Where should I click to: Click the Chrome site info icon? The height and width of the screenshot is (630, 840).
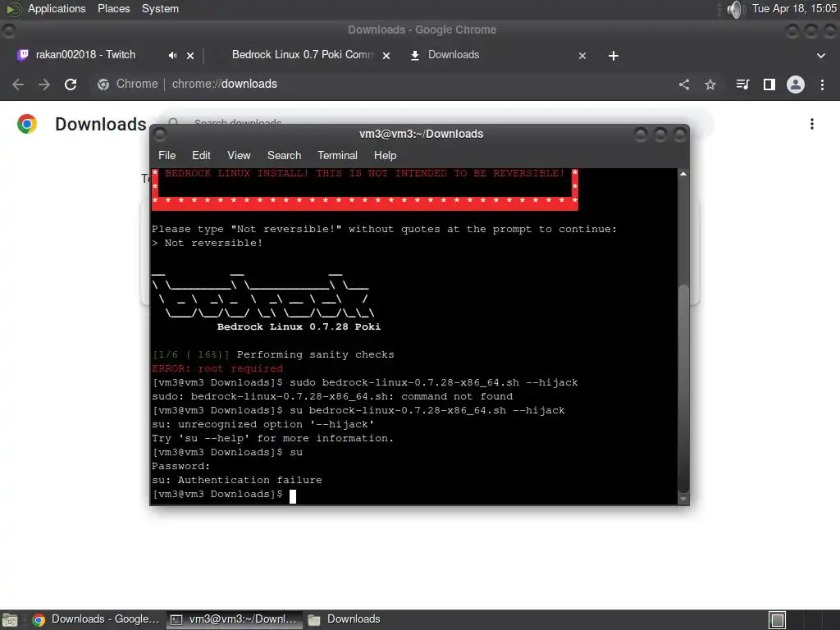[x=103, y=84]
